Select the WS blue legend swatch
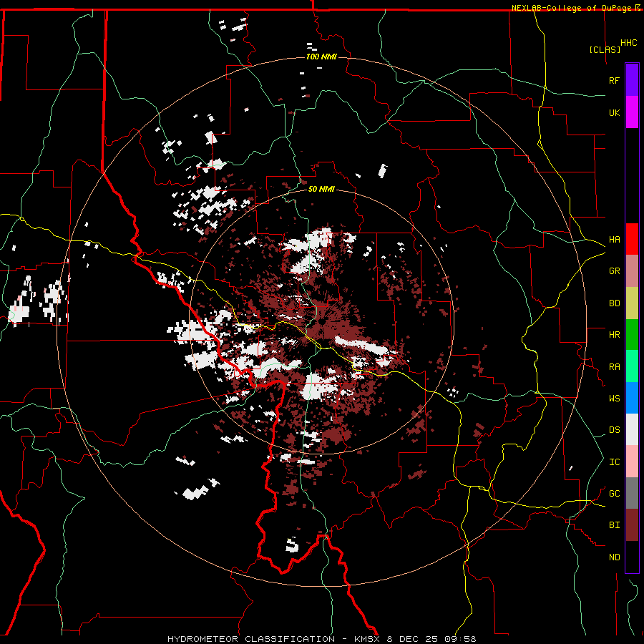Image resolution: width=644 pixels, height=644 pixels. pos(632,398)
